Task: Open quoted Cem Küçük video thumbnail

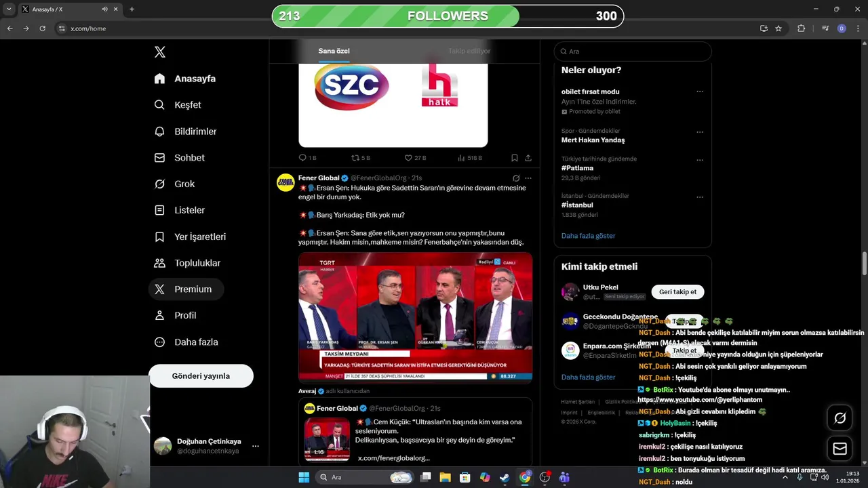Action: 327,439
